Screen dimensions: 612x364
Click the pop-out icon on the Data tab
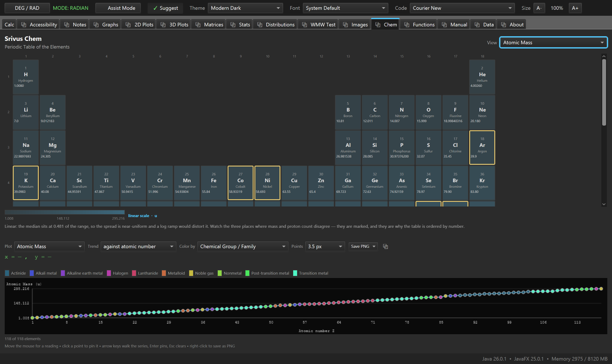(477, 25)
